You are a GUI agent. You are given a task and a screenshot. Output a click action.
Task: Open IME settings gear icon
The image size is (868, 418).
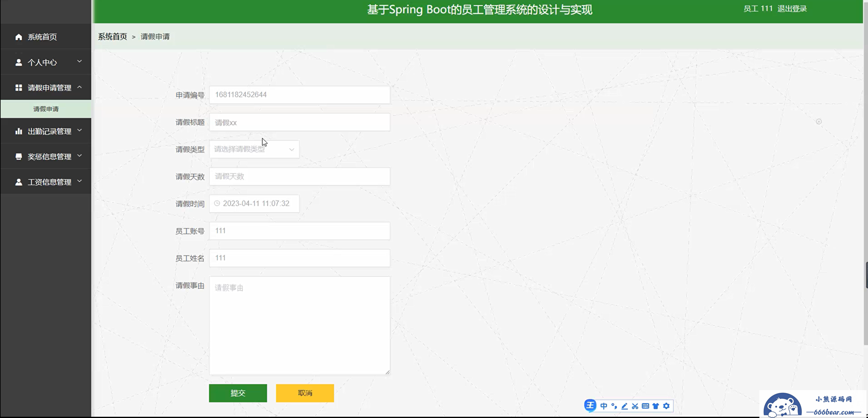[x=666, y=406]
